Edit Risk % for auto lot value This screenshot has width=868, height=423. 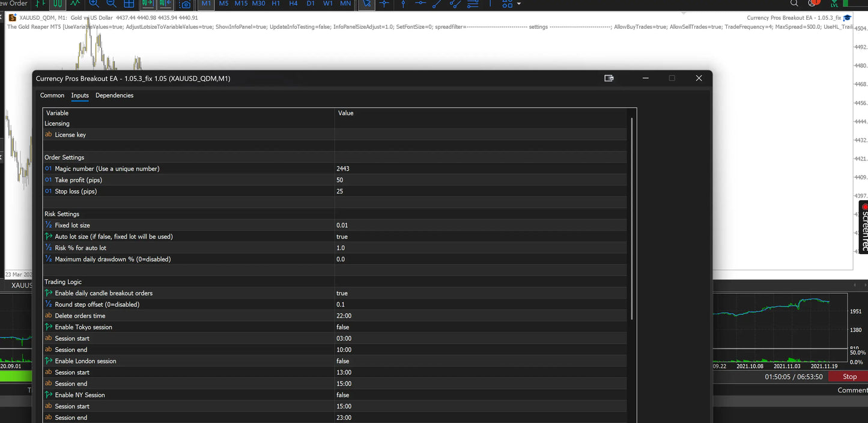click(x=481, y=248)
